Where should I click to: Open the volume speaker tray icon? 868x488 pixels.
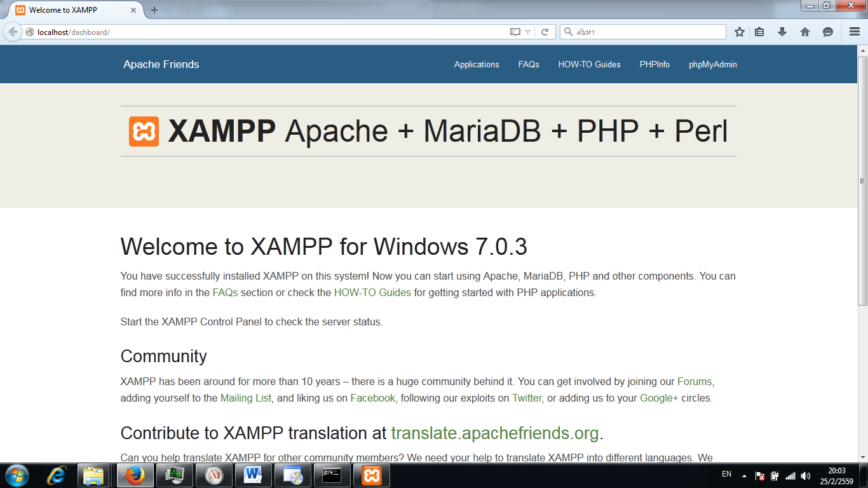click(806, 475)
